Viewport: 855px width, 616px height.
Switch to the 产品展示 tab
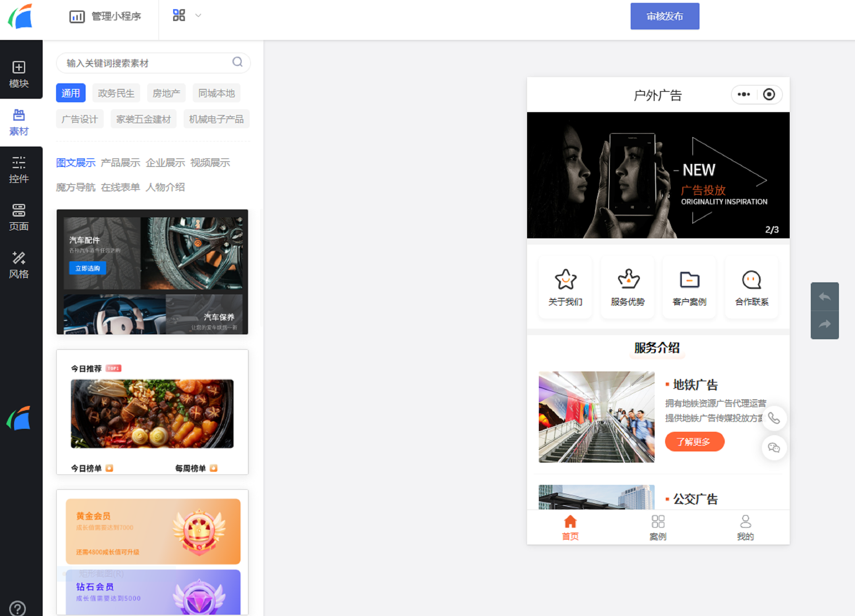120,163
